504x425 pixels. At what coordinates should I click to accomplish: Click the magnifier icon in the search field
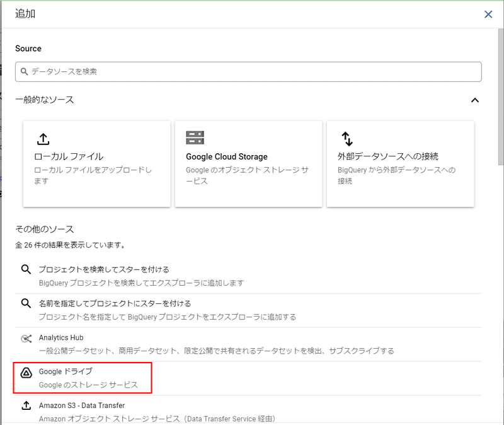tap(25, 71)
